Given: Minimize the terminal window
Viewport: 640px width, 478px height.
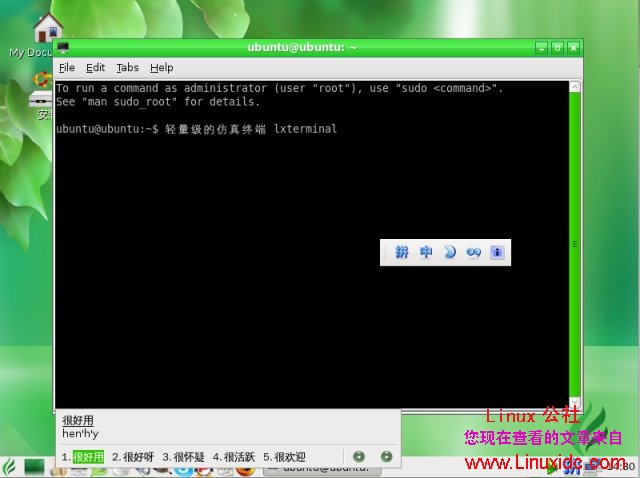Looking at the screenshot, I should tap(541, 48).
